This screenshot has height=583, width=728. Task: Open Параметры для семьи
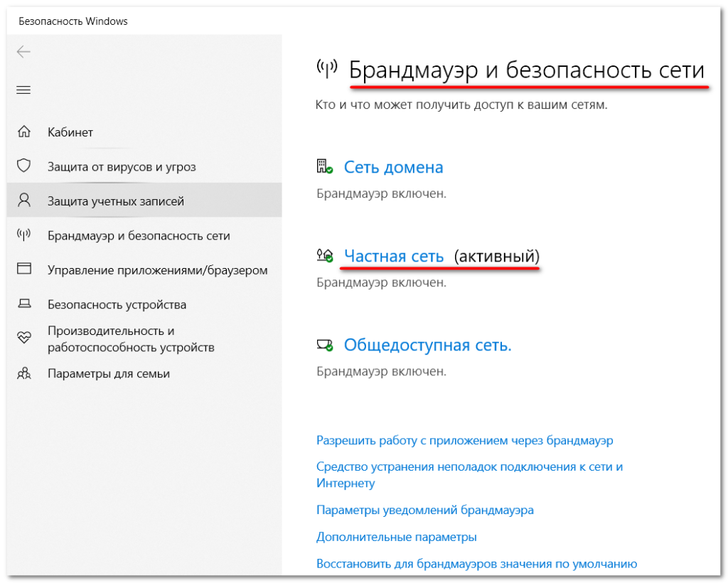(x=144, y=373)
